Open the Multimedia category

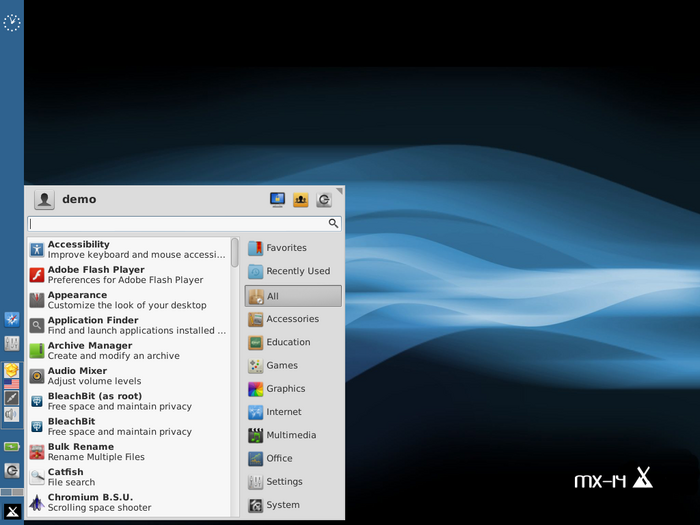click(290, 435)
